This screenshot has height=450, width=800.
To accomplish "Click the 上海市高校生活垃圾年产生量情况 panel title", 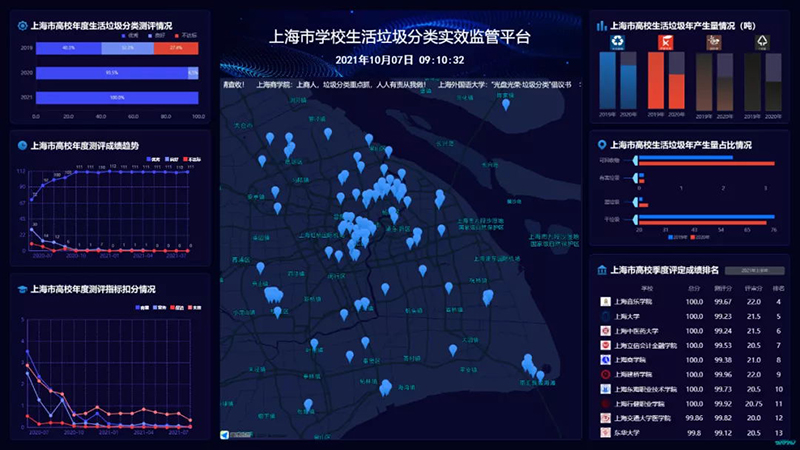I will click(699, 24).
